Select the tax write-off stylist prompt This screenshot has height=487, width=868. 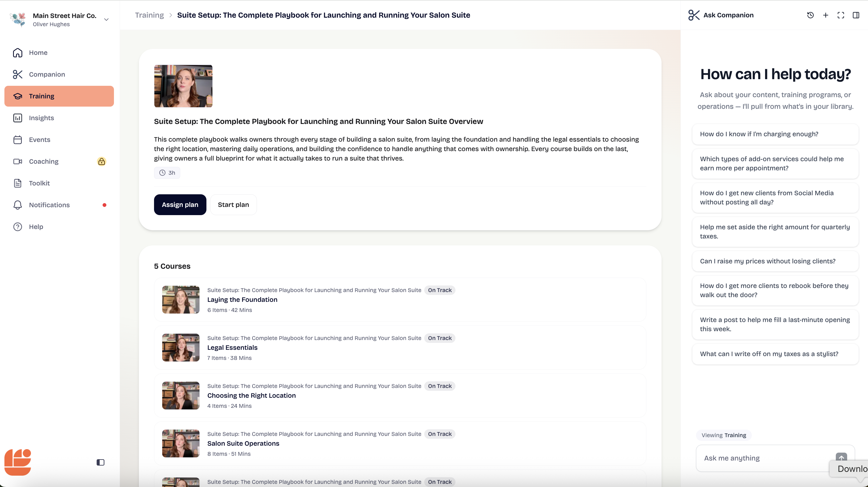click(x=775, y=354)
